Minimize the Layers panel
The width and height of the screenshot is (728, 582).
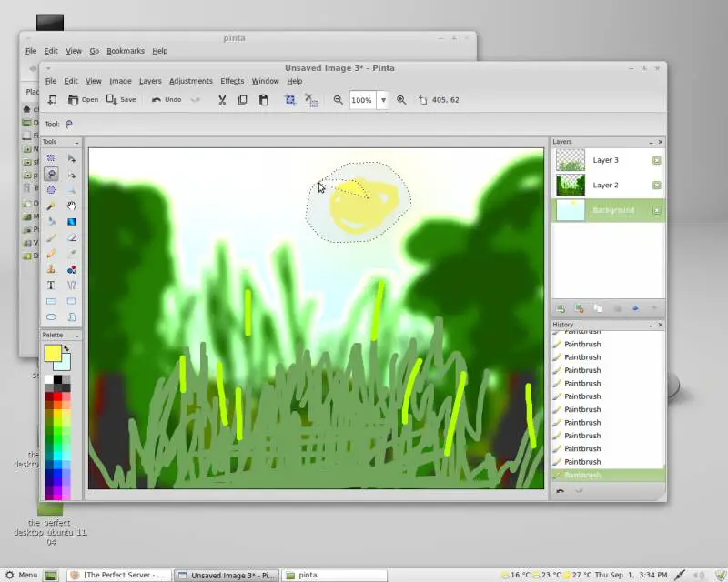pyautogui.click(x=651, y=142)
